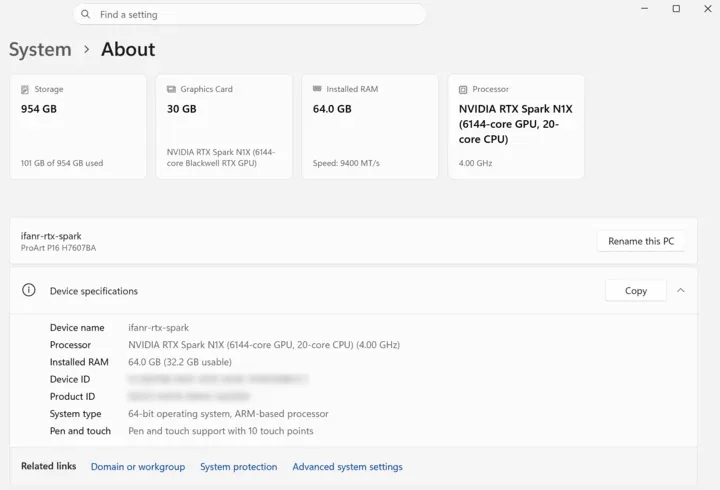Copy the device specifications
This screenshot has height=490, width=720.
point(636,291)
